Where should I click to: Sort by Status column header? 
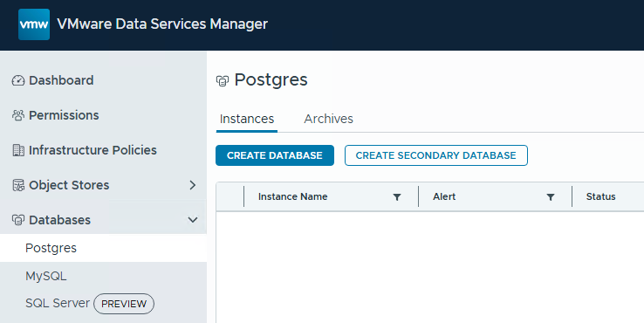pyautogui.click(x=601, y=196)
